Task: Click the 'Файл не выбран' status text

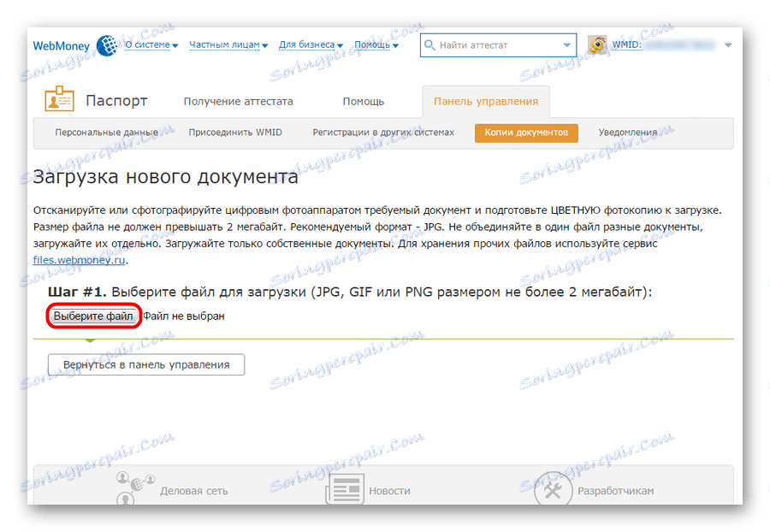Action: 184,316
